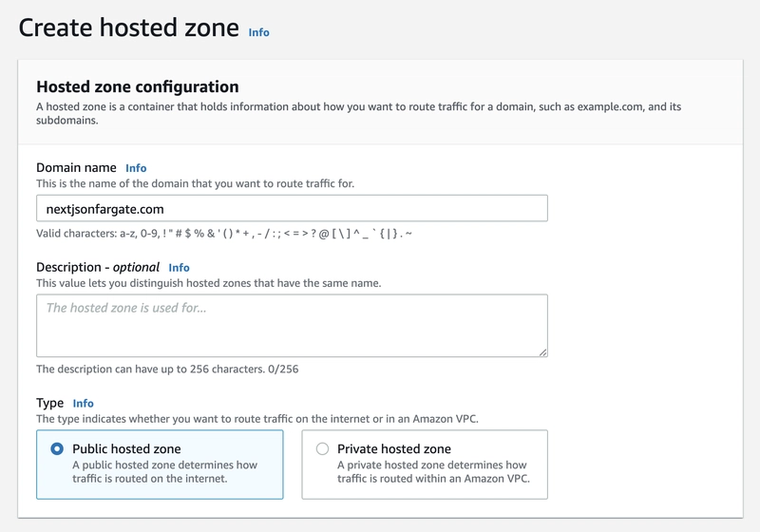Click the Domain name field containing nextjsonfargate.com
The height and width of the screenshot is (532, 760).
(292, 208)
